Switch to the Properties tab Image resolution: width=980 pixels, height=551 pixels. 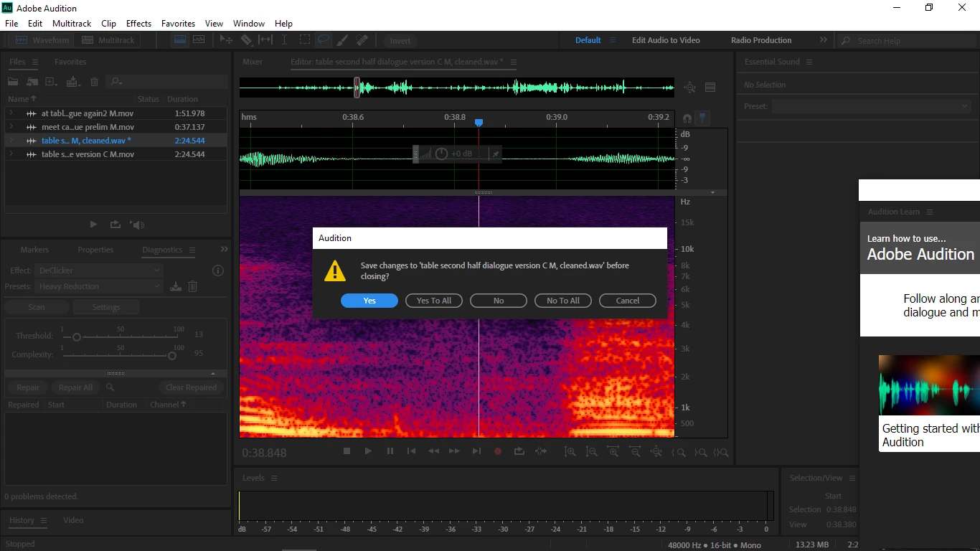[x=95, y=250]
